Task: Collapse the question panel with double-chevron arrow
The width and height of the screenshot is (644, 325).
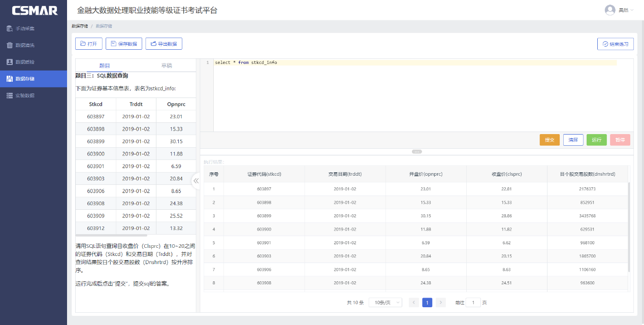Action: pyautogui.click(x=196, y=180)
